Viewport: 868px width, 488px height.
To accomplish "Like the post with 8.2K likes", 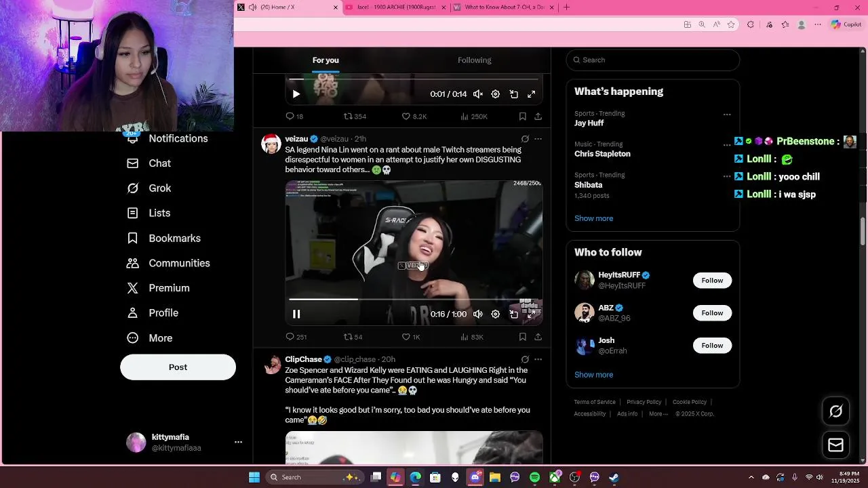I will coord(414,117).
